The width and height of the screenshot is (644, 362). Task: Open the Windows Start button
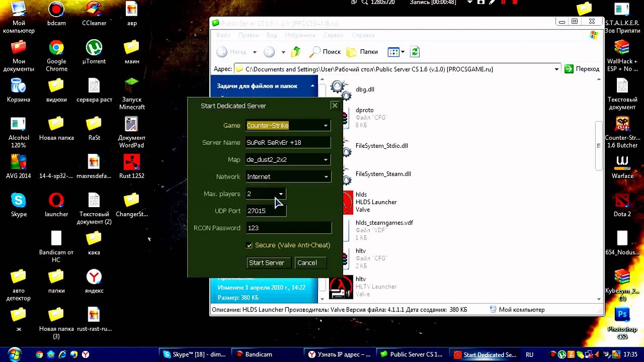tap(15, 354)
